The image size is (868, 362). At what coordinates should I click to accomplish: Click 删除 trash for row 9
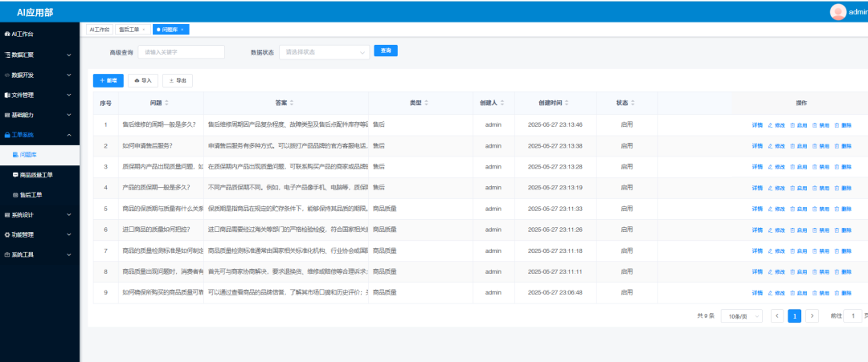tap(843, 293)
